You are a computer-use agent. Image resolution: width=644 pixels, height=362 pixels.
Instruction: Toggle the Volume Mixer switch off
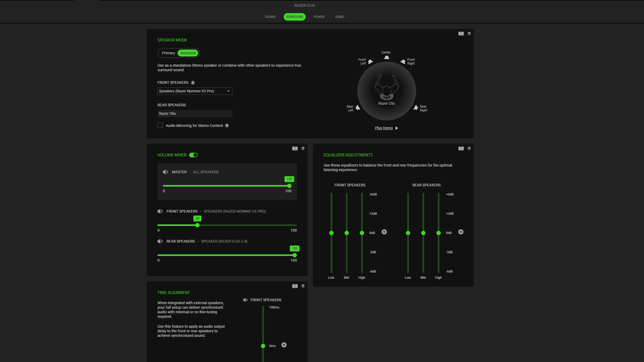tap(193, 155)
